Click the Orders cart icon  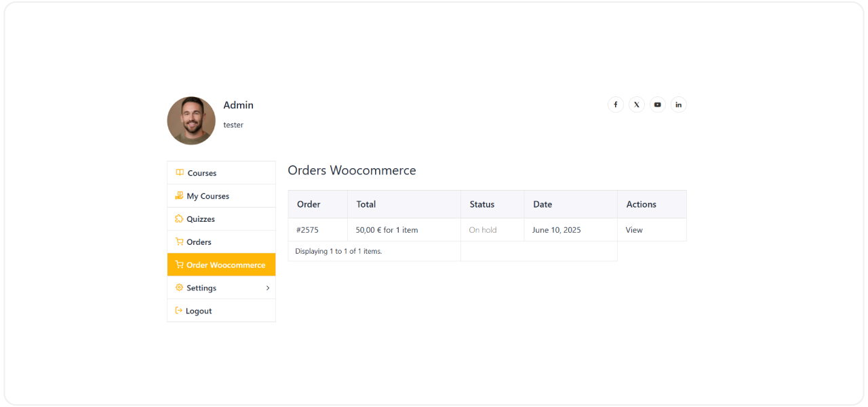tap(178, 241)
